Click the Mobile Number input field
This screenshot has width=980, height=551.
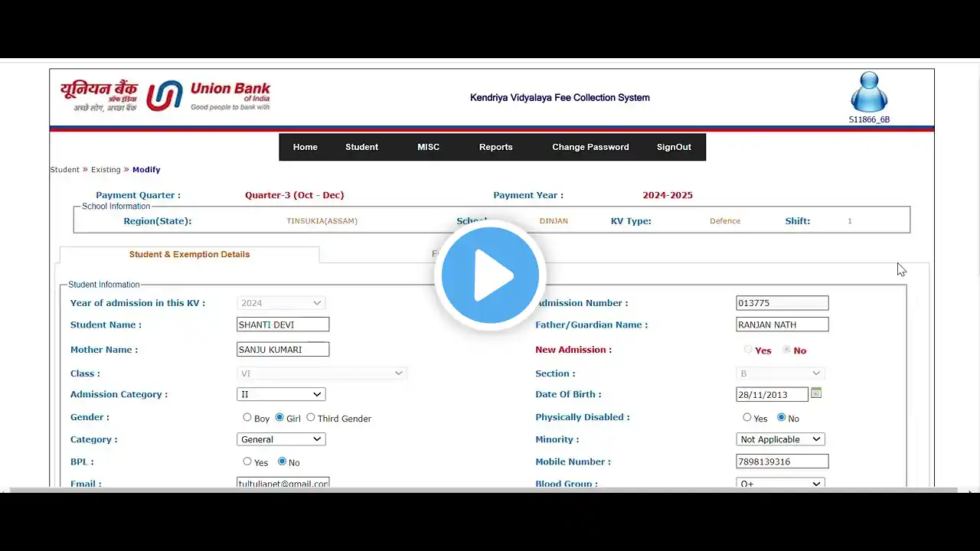pyautogui.click(x=782, y=461)
